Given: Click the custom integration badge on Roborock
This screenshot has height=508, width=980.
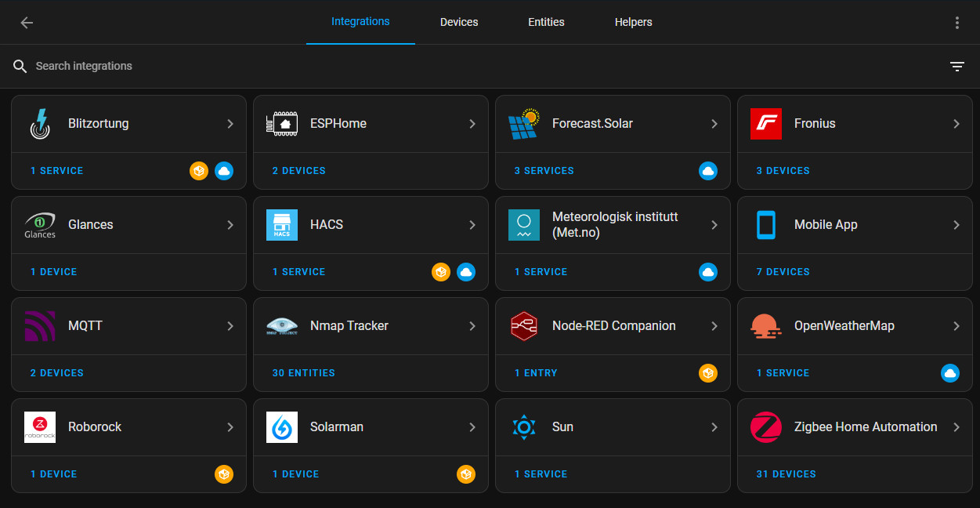Looking at the screenshot, I should (x=224, y=474).
